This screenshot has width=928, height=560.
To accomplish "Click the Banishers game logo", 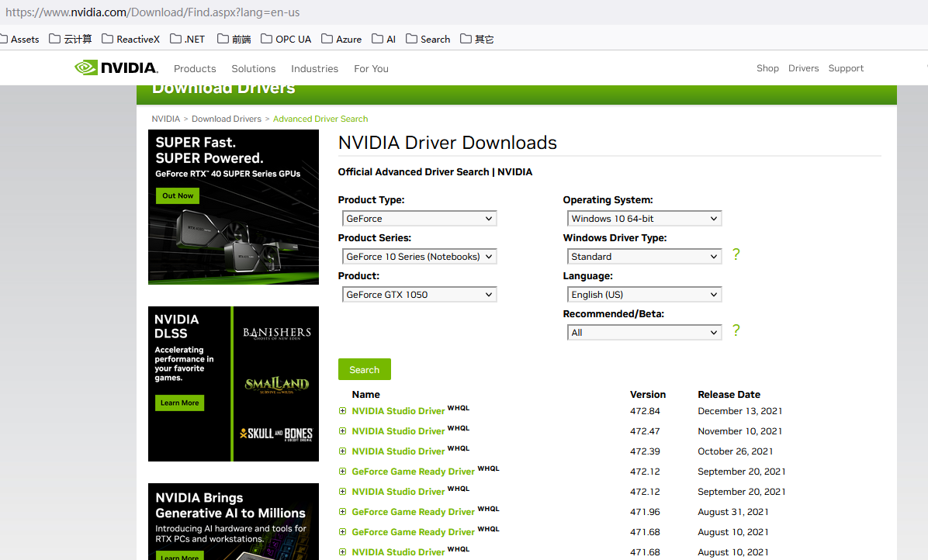I will [276, 334].
